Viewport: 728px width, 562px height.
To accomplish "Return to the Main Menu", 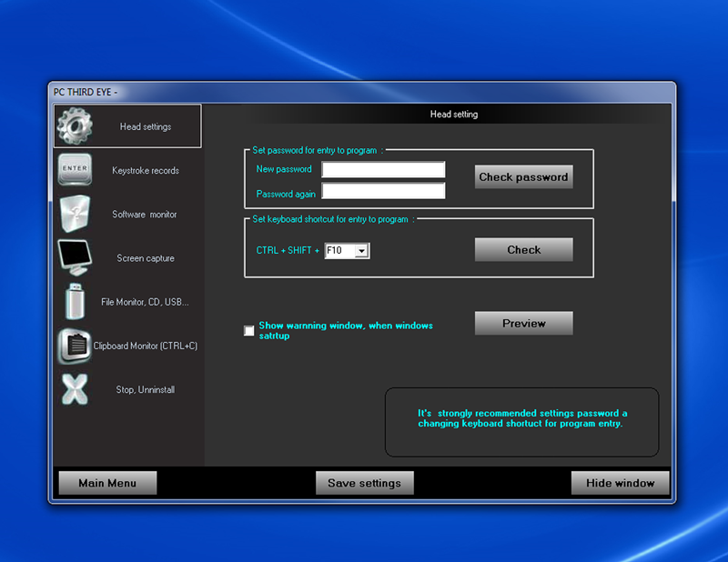I will pyautogui.click(x=107, y=483).
